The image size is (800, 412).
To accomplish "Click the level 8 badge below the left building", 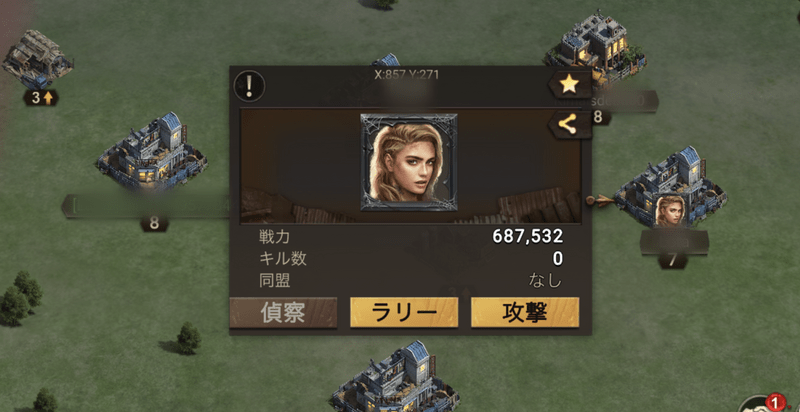I will (154, 223).
